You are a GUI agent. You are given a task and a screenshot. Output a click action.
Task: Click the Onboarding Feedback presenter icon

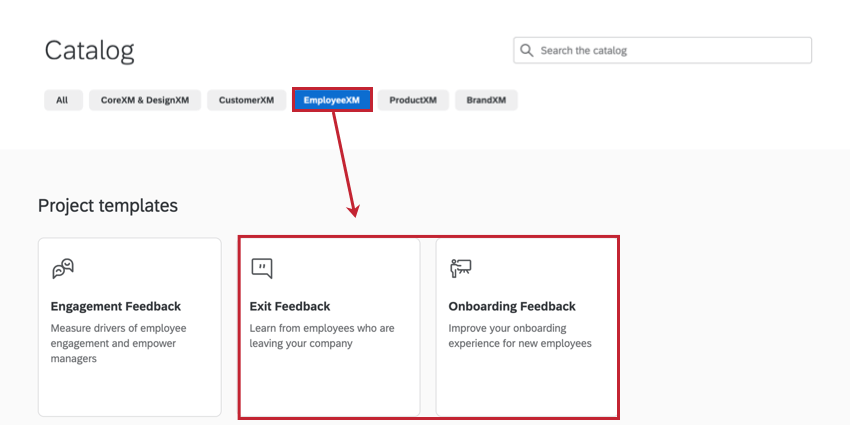click(461, 268)
